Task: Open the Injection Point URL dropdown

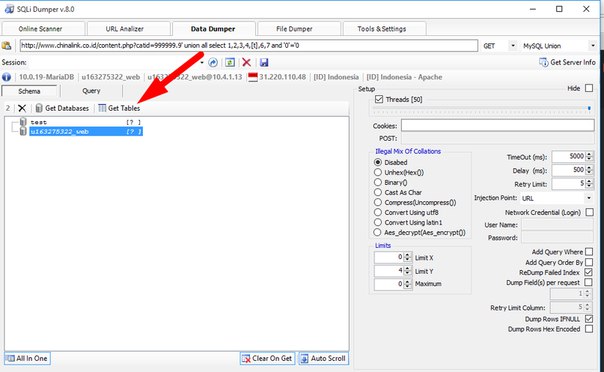Action: 557,198
